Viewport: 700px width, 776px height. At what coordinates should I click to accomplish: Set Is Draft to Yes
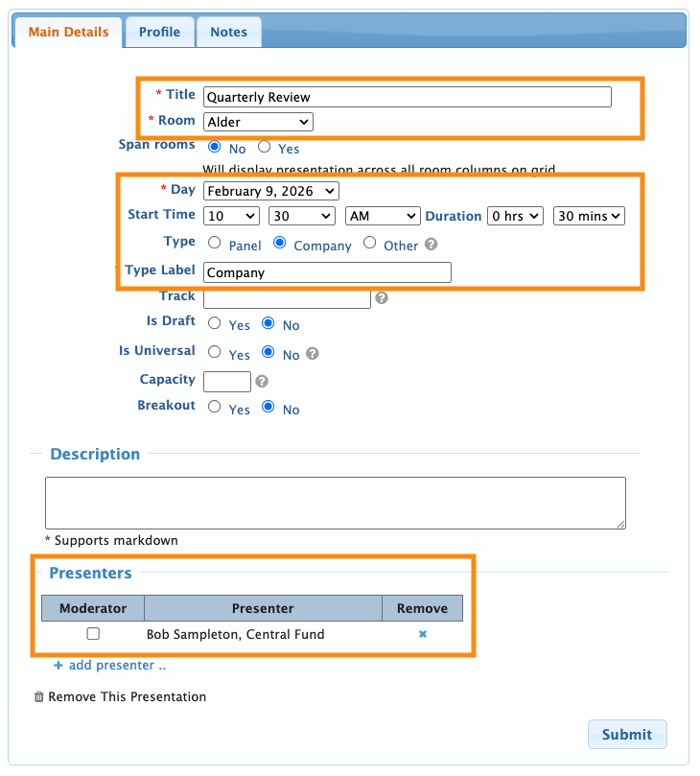pos(215,323)
